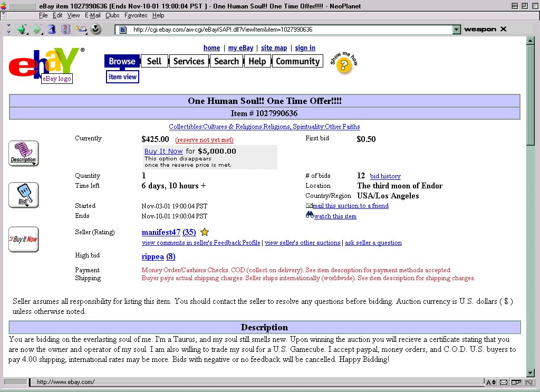Open the File menu
This screenshot has width=540, height=392.
click(43, 15)
